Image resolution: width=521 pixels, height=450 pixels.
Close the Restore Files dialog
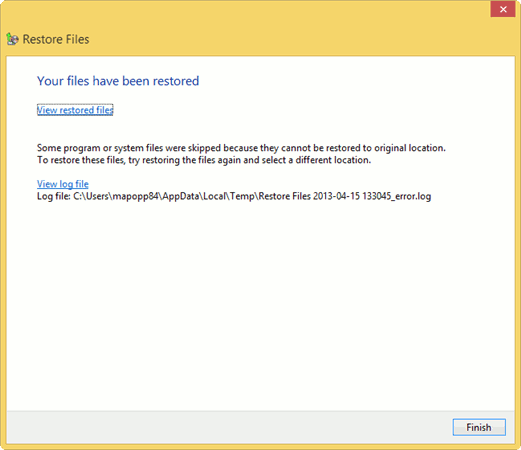(503, 9)
